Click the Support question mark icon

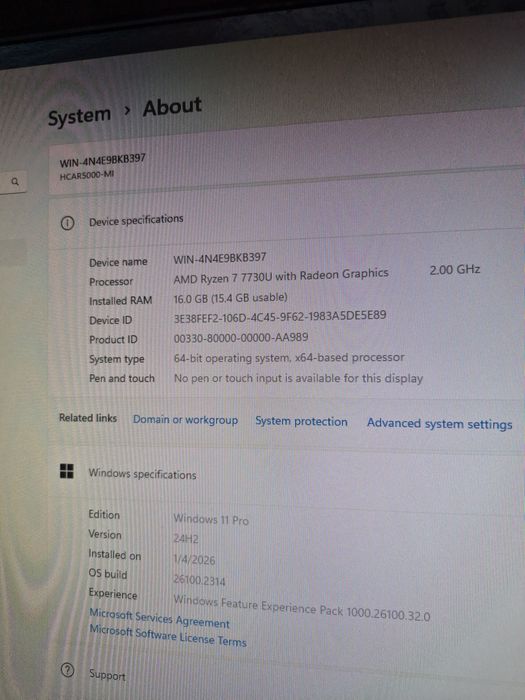[x=67, y=671]
